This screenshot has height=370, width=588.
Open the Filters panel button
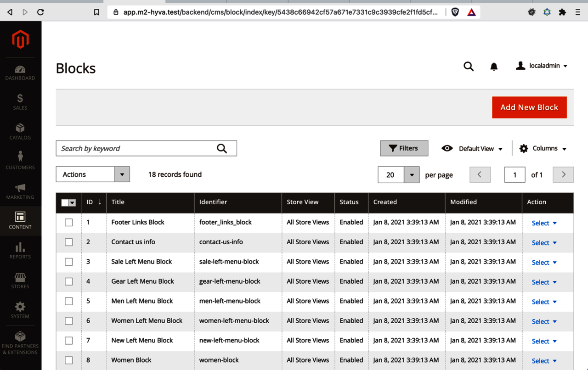pos(404,148)
